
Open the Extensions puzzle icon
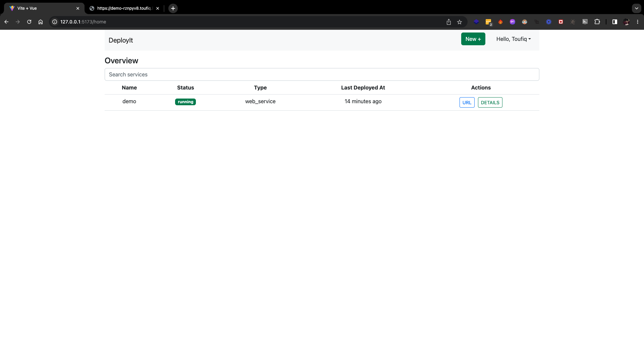click(x=597, y=22)
